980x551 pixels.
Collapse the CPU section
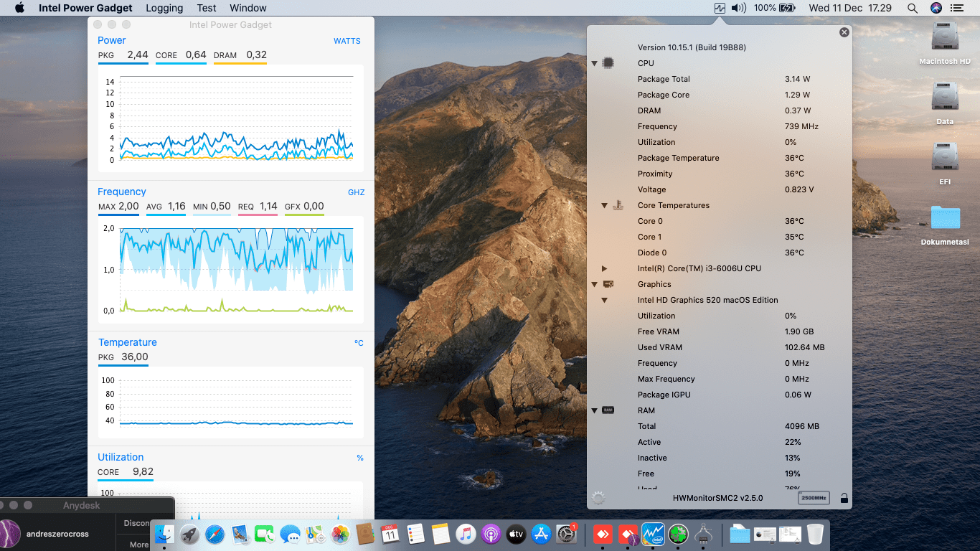[594, 63]
